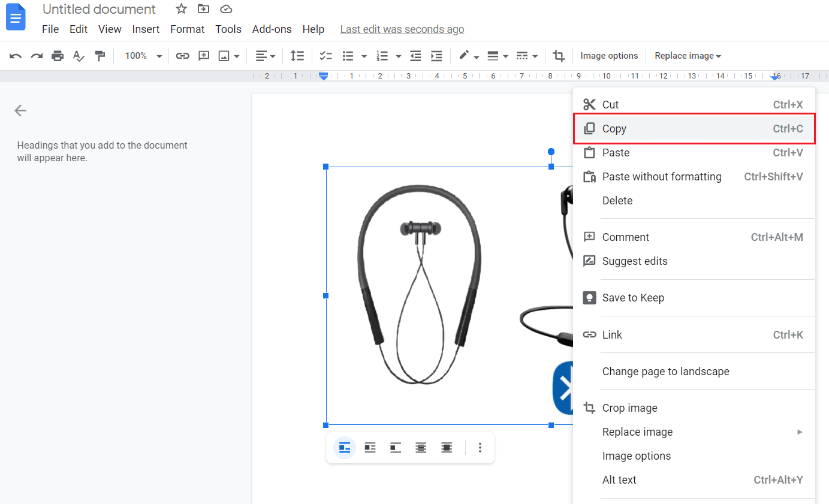829x504 pixels.
Task: Click the Print icon in toolbar
Action: [58, 56]
